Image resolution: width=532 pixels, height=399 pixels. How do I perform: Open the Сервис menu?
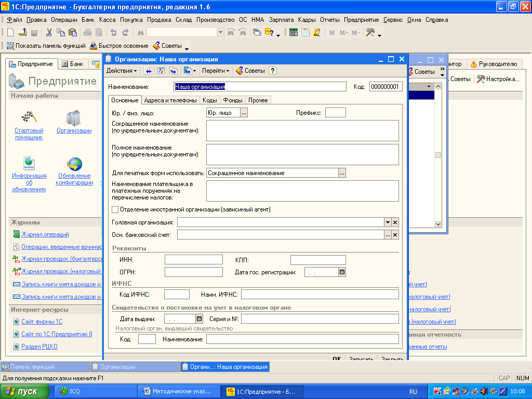pos(393,20)
